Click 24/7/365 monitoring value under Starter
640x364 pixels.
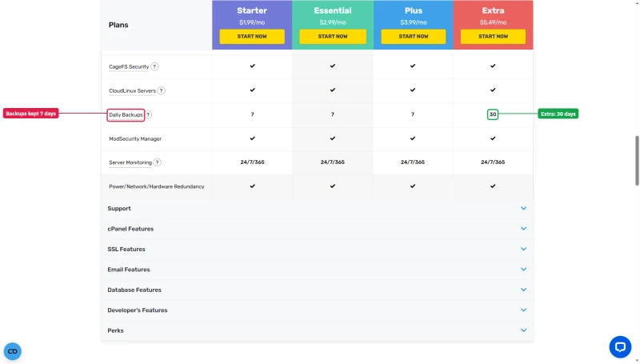point(252,162)
